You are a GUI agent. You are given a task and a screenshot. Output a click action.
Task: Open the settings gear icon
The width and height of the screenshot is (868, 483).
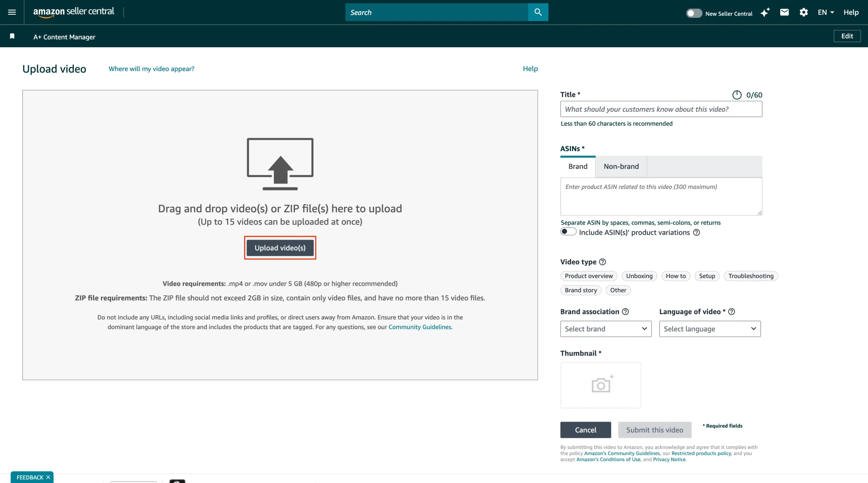point(804,13)
